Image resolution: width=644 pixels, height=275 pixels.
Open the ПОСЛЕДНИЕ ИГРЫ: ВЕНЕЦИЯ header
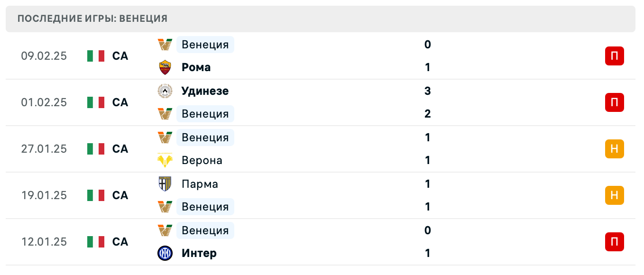click(92, 18)
